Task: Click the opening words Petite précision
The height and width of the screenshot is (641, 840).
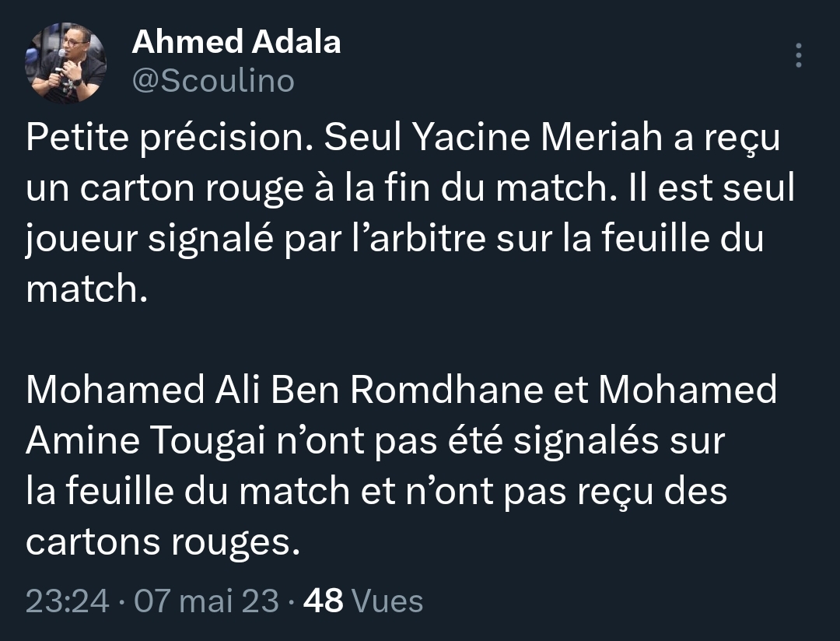Action: 170,138
